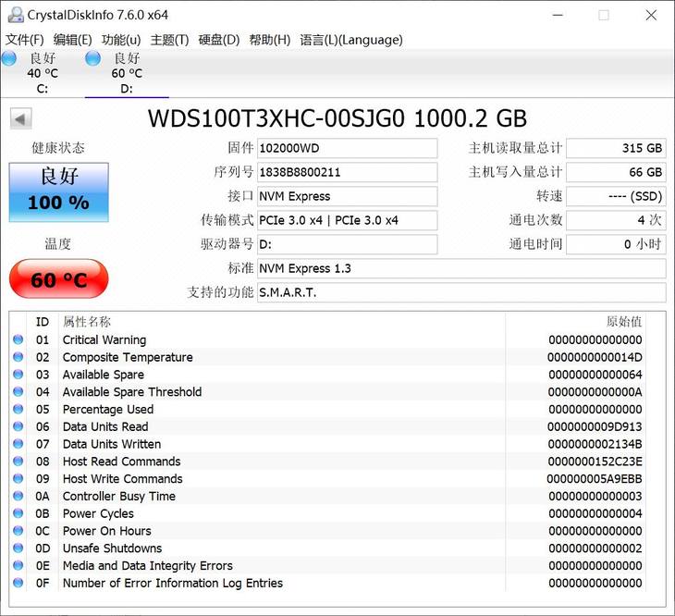
Task: Click the raw value 000000000014D
Action: [595, 357]
